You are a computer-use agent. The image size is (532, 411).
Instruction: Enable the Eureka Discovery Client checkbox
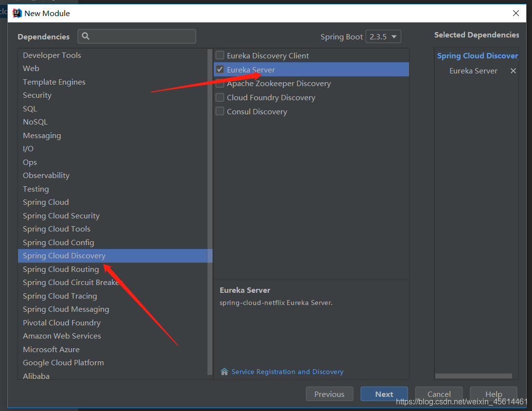point(220,55)
